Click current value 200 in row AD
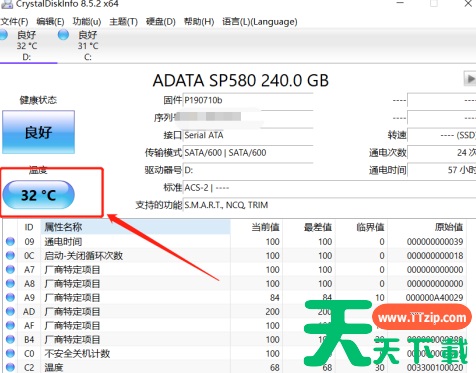The width and height of the screenshot is (476, 373). (272, 312)
